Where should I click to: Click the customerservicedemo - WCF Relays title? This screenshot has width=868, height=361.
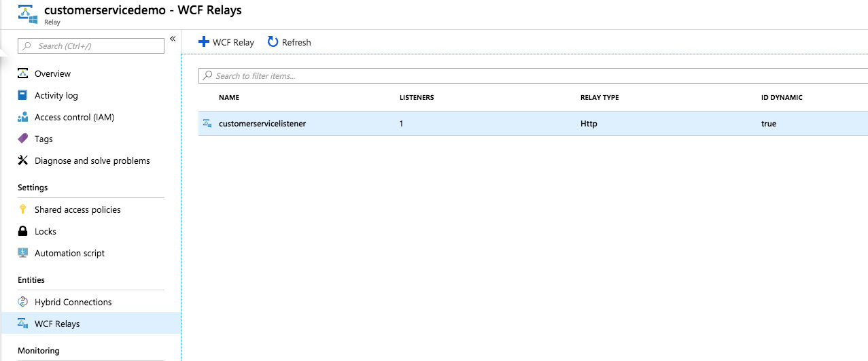(143, 10)
